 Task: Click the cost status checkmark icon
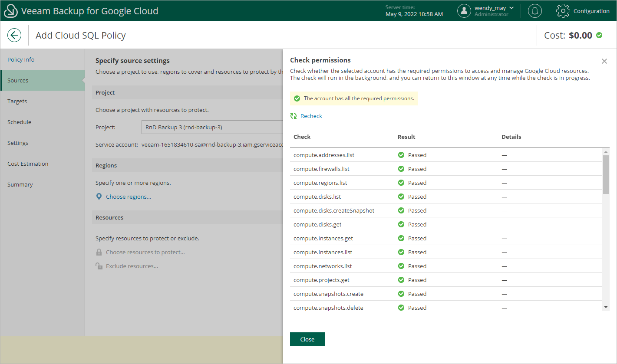coord(599,35)
